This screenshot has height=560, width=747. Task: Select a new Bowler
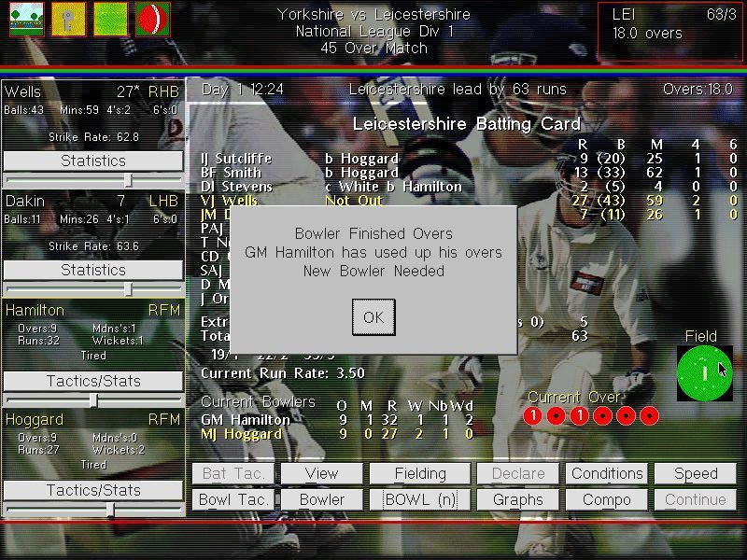click(321, 499)
